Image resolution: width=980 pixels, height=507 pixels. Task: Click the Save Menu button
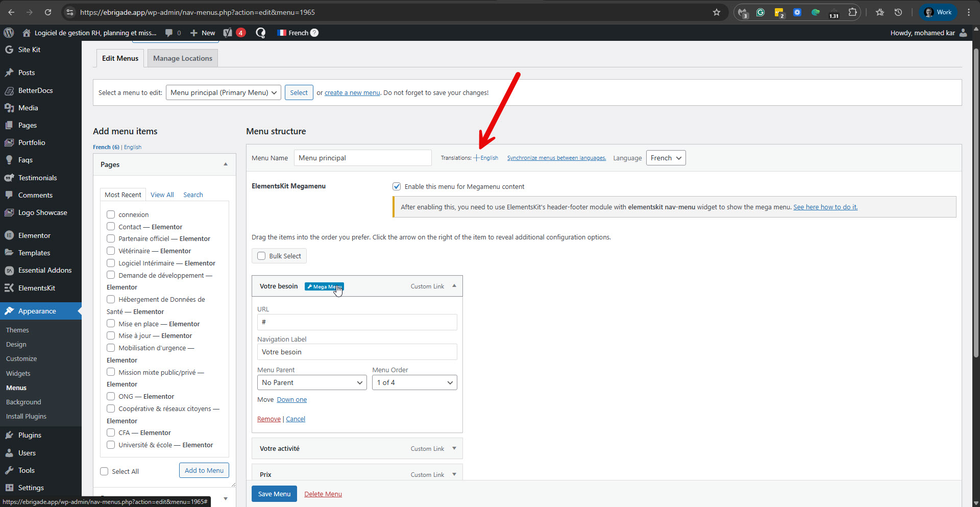(274, 494)
